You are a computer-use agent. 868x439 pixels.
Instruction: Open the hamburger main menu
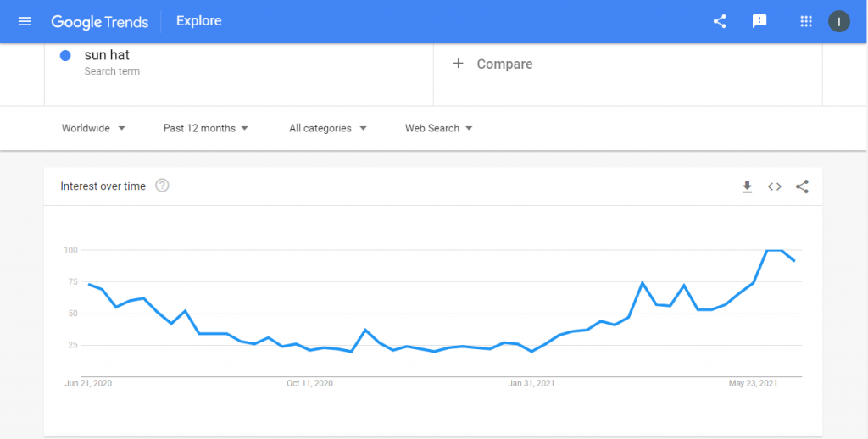pyautogui.click(x=25, y=21)
